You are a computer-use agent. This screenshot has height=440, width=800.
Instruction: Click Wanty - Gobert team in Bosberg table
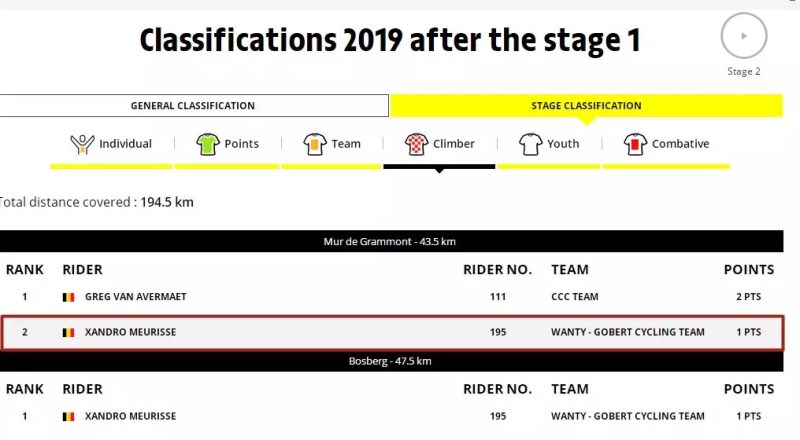(627, 416)
